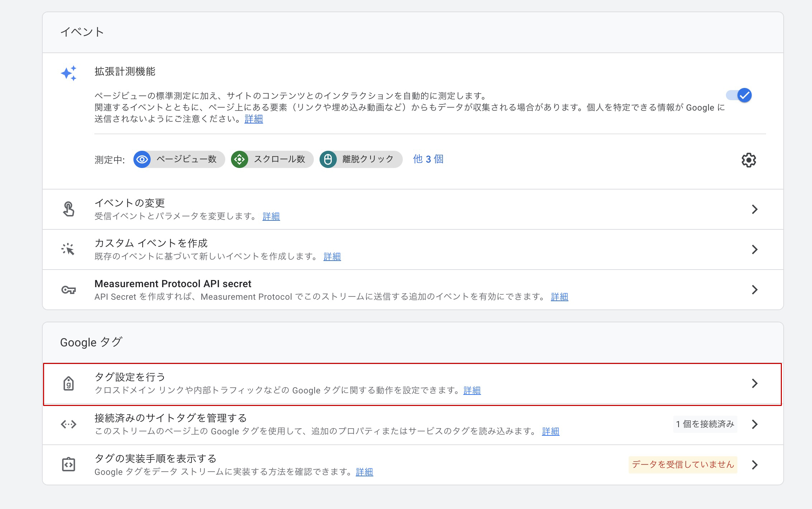Screen dimensions: 812x509
Task: Expand the カスタム イベントを作成 row chevron
Action: tap(755, 249)
